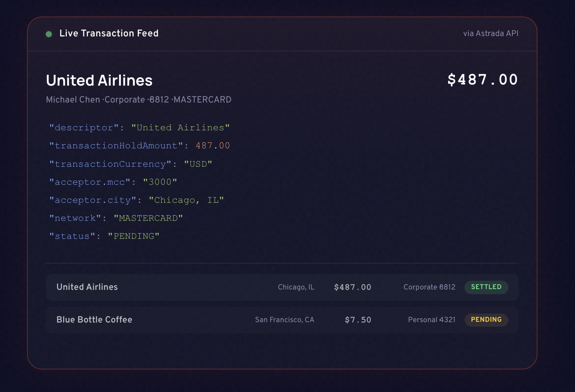575x392 pixels.
Task: Open the via Astrada API link
Action: coord(491,33)
